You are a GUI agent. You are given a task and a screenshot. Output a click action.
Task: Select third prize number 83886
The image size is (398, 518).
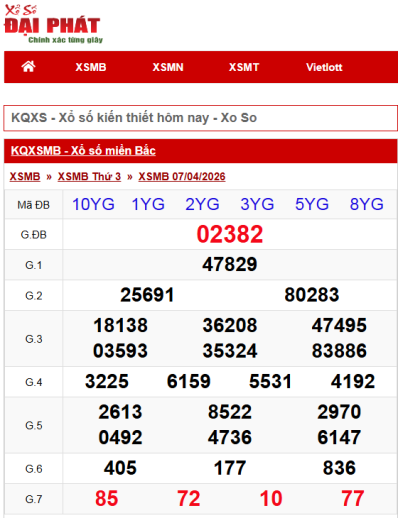point(339,351)
